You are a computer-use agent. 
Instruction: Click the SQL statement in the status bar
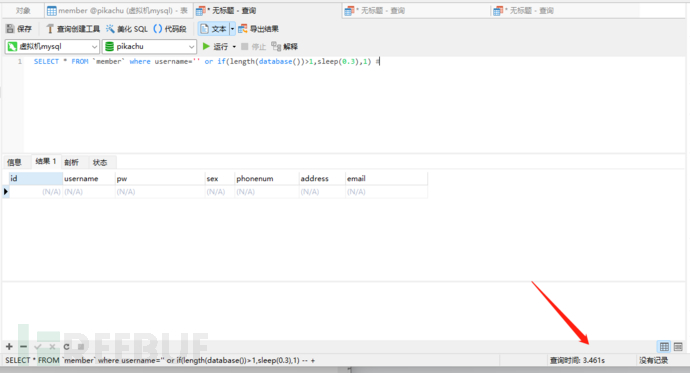coord(160,360)
